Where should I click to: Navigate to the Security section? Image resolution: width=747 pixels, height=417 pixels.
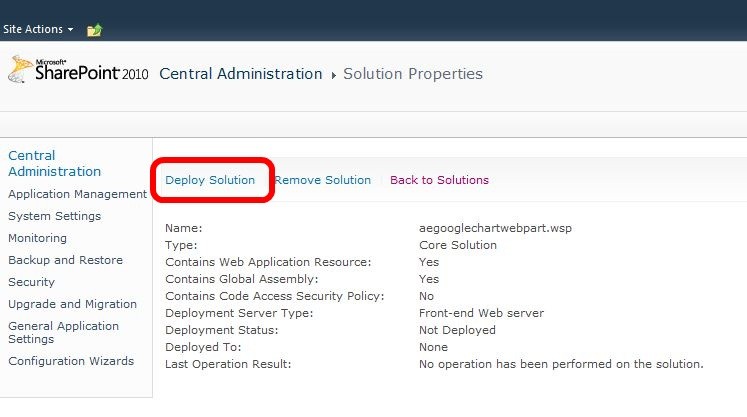(31, 282)
